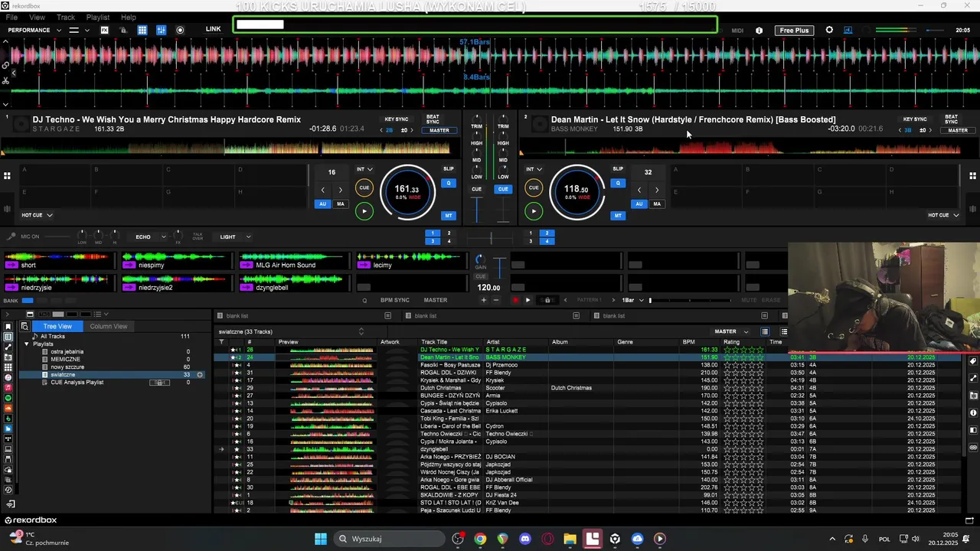Start playback on deck 1
This screenshot has width=980, height=551.
[364, 211]
